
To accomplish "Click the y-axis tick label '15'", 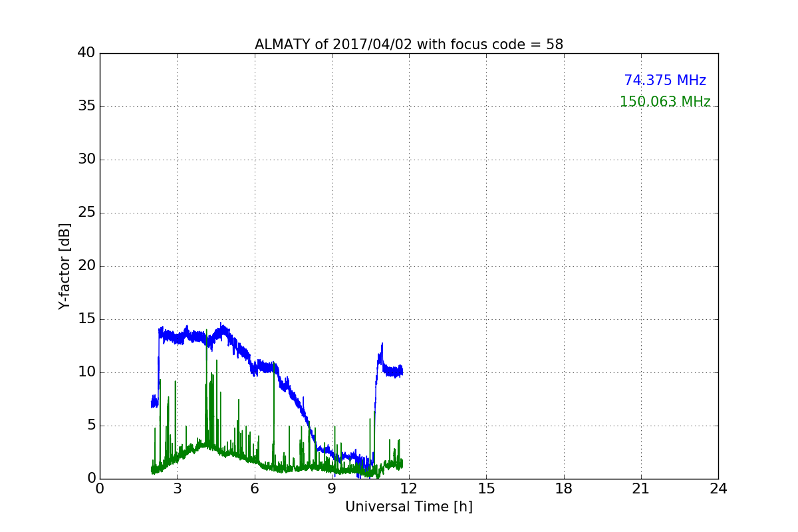I will (86, 319).
